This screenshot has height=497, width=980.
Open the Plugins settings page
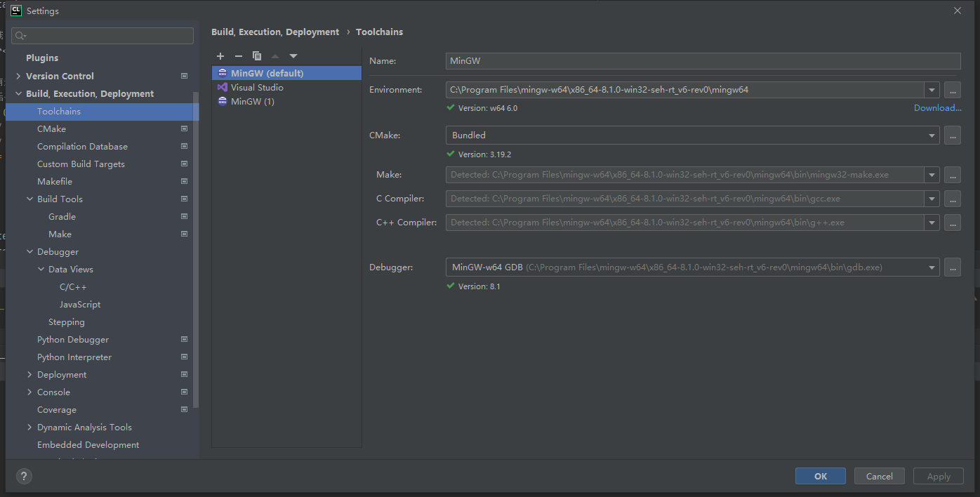[42, 58]
